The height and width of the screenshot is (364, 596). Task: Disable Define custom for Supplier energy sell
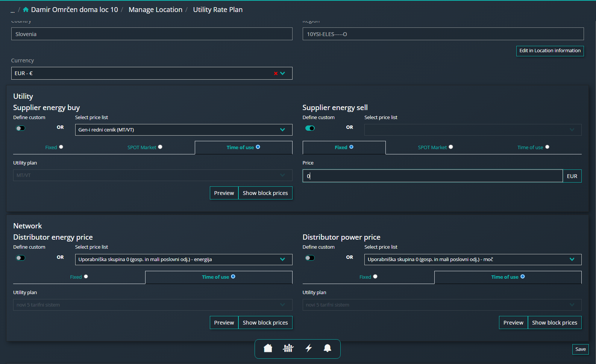(310, 128)
